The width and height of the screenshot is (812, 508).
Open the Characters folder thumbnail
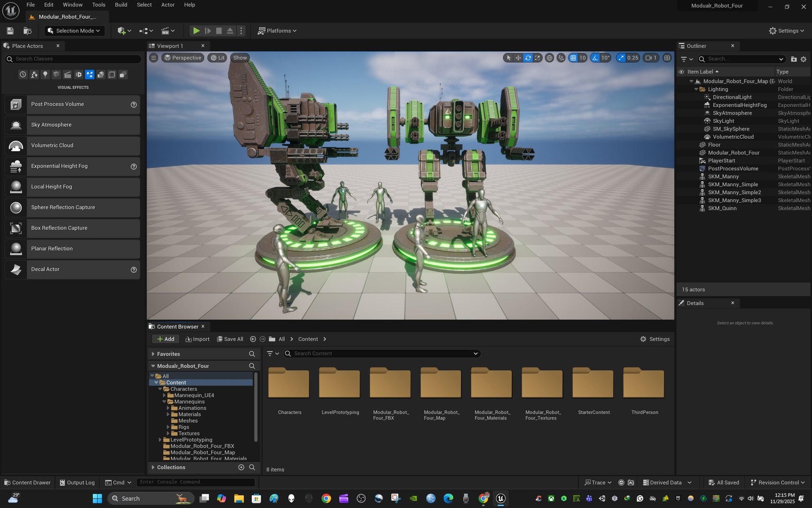pos(289,383)
